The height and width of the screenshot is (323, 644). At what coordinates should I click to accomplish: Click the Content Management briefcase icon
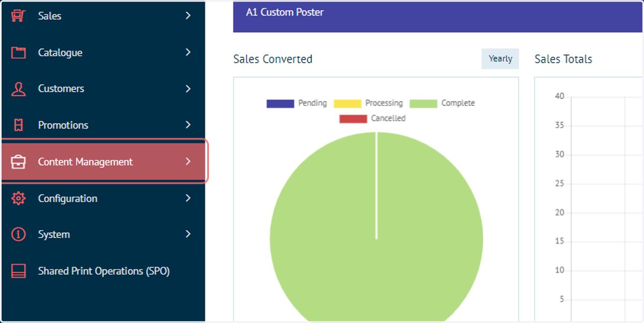[x=18, y=162]
